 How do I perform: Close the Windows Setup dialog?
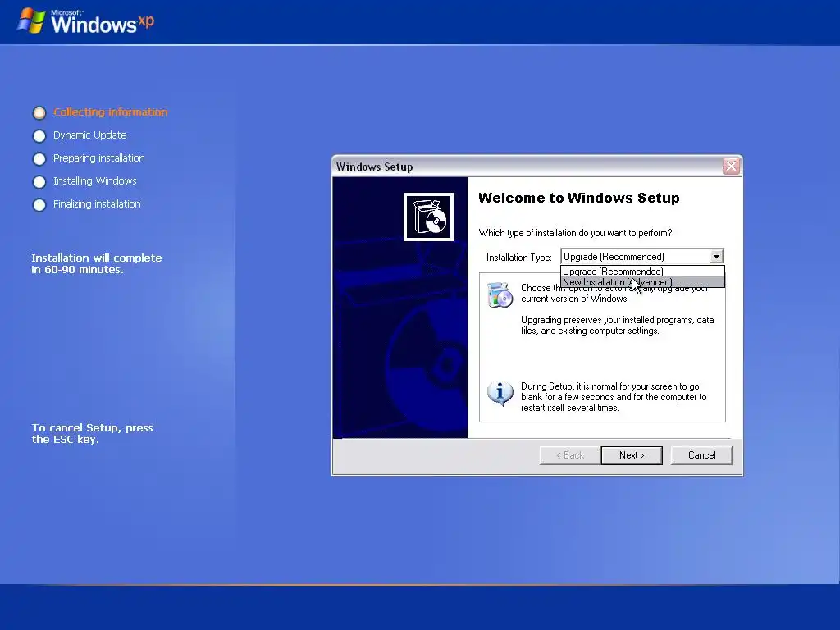coord(731,166)
